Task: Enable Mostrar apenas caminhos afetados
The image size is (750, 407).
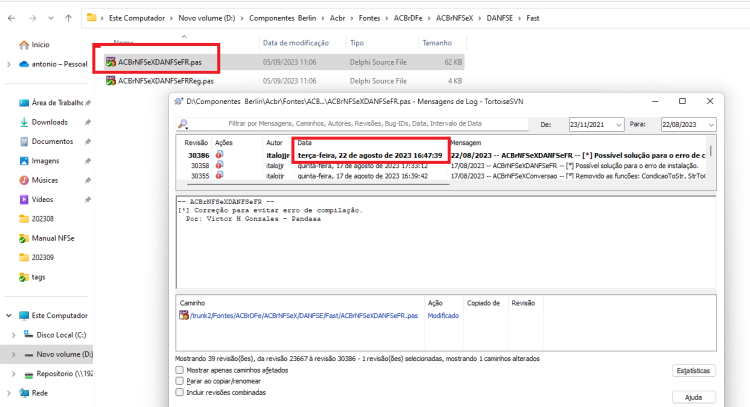Action: pyautogui.click(x=179, y=370)
